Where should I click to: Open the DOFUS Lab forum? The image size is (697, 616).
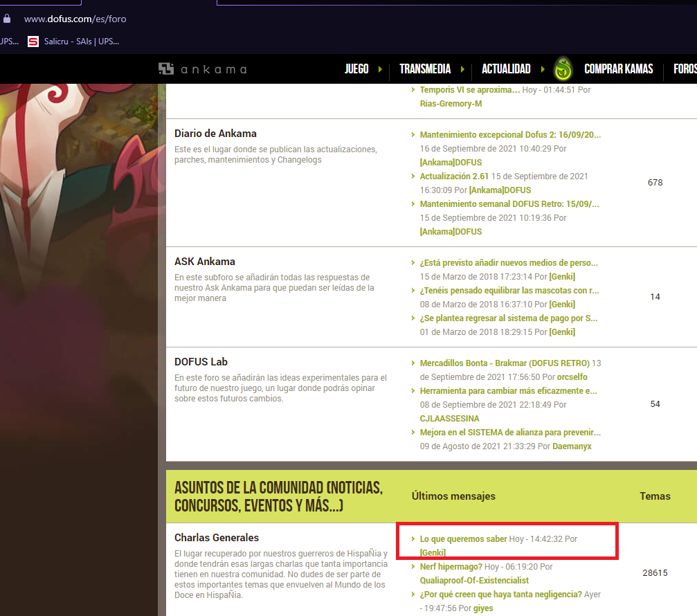201,362
